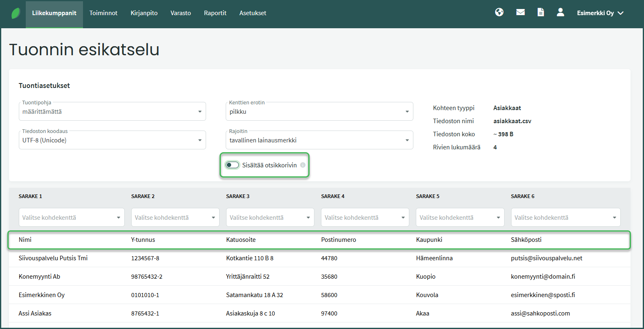Choose target field for Sarake 3

[270, 217]
